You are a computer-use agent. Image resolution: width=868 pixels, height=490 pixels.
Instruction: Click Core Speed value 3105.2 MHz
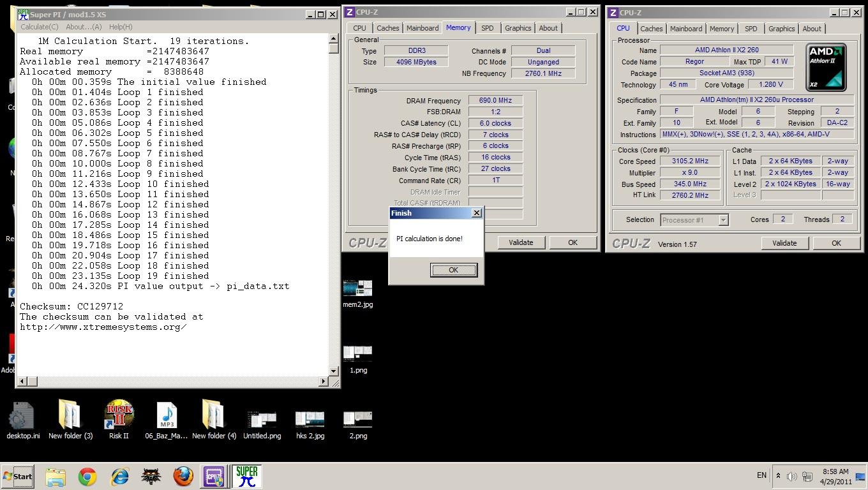pos(690,161)
